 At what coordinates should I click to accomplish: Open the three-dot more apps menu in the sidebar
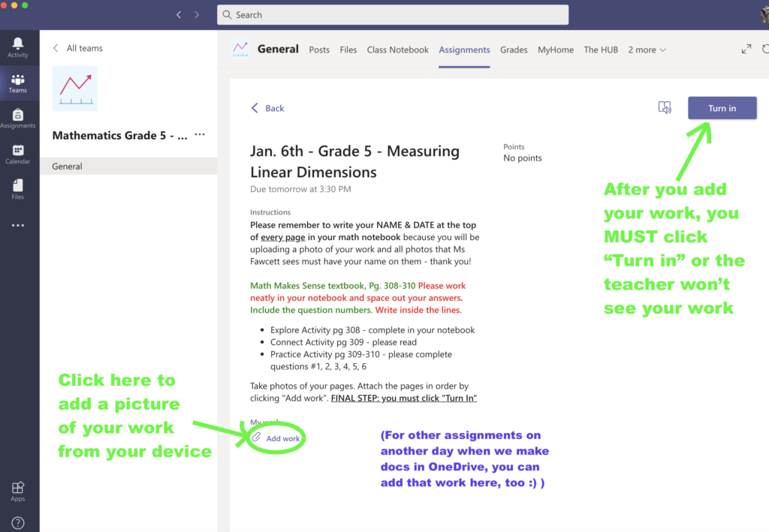[x=18, y=225]
